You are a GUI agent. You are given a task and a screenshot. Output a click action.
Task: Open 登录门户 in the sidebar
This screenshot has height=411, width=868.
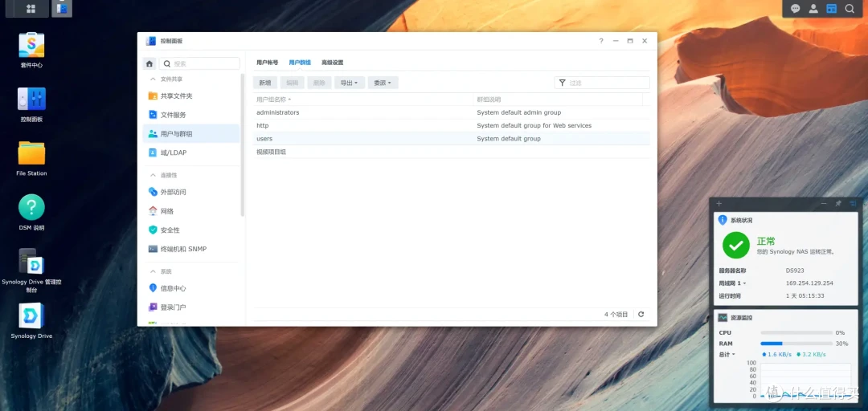tap(191, 307)
